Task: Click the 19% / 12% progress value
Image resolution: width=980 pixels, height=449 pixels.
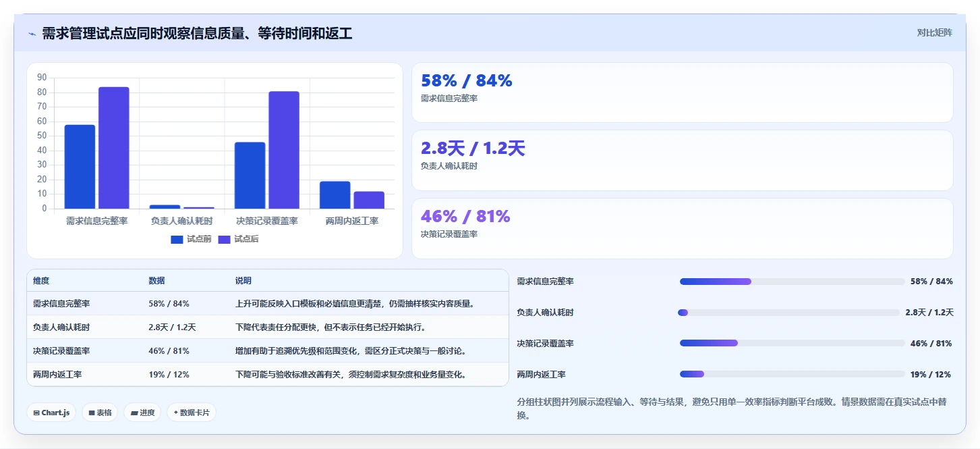Action: [931, 374]
